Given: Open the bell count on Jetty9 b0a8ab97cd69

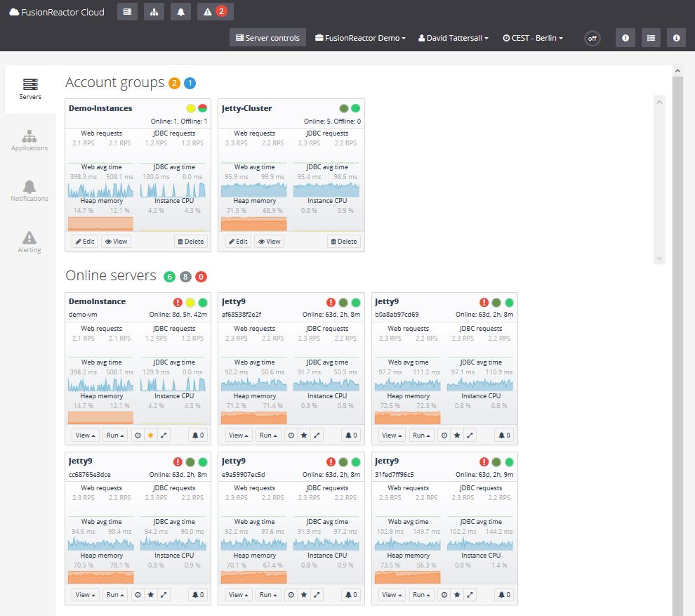Looking at the screenshot, I should [x=505, y=435].
